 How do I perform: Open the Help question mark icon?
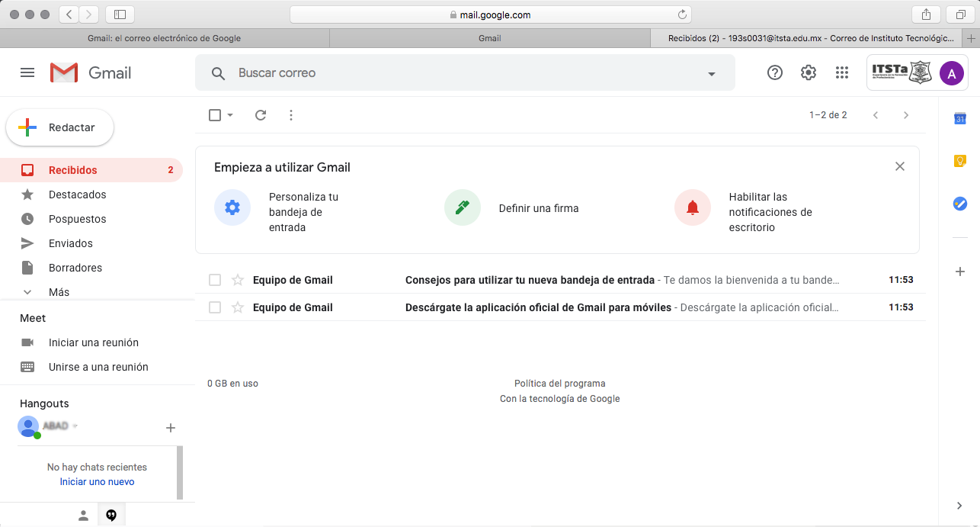(x=775, y=72)
